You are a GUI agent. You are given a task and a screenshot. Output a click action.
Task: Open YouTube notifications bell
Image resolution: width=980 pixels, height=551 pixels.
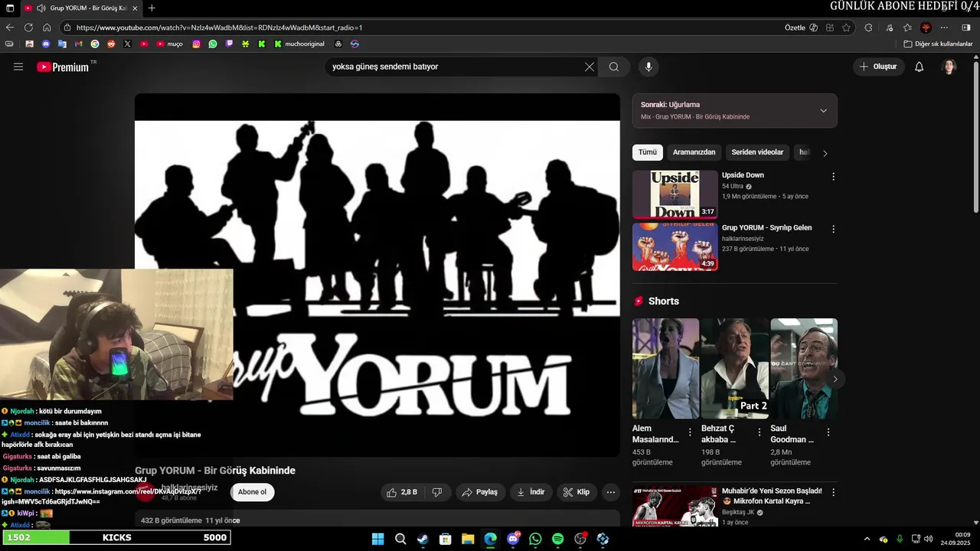pos(920,67)
